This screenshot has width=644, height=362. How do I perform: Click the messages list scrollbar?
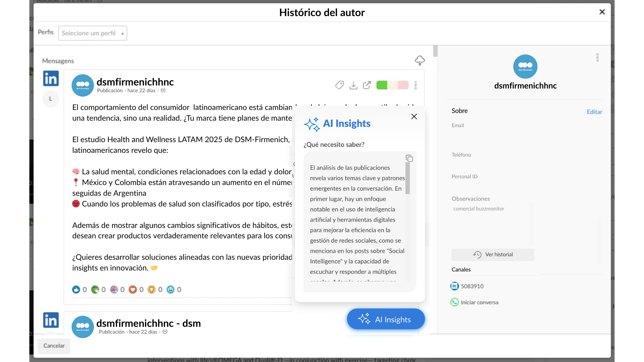(435, 51)
